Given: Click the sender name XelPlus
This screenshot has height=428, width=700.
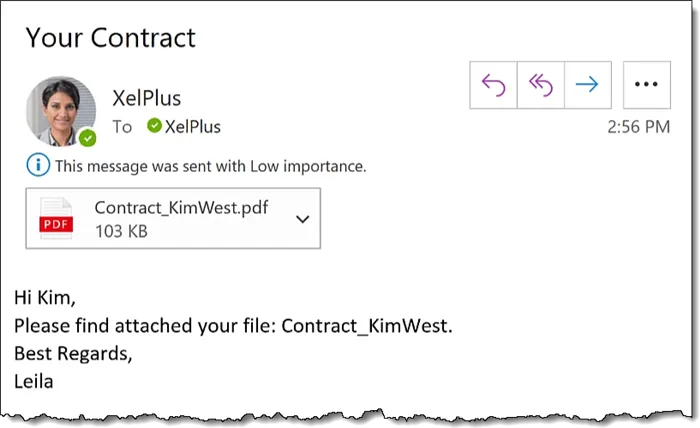Looking at the screenshot, I should 147,98.
